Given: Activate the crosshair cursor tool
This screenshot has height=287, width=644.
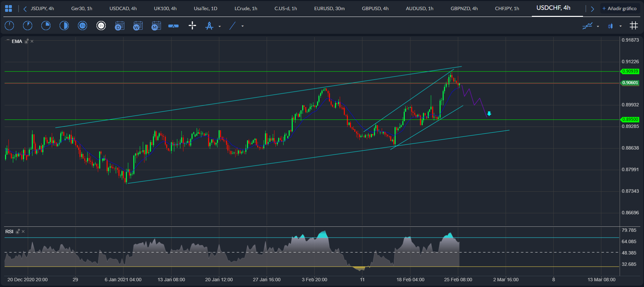Looking at the screenshot, I should (192, 25).
